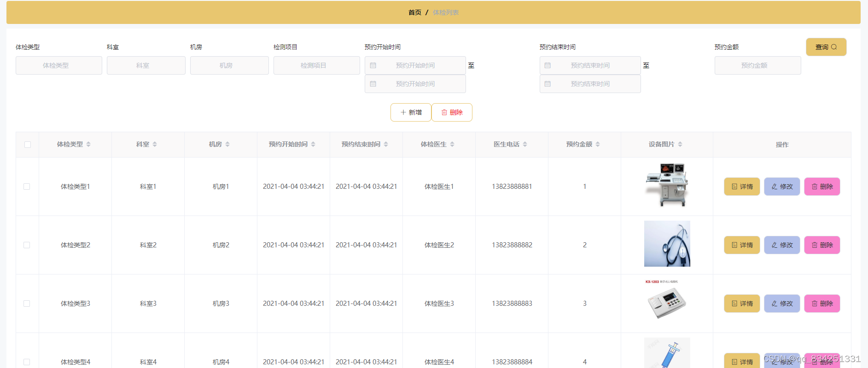Click 修改 for 体检类型1 row
This screenshot has width=868, height=368.
pos(782,187)
